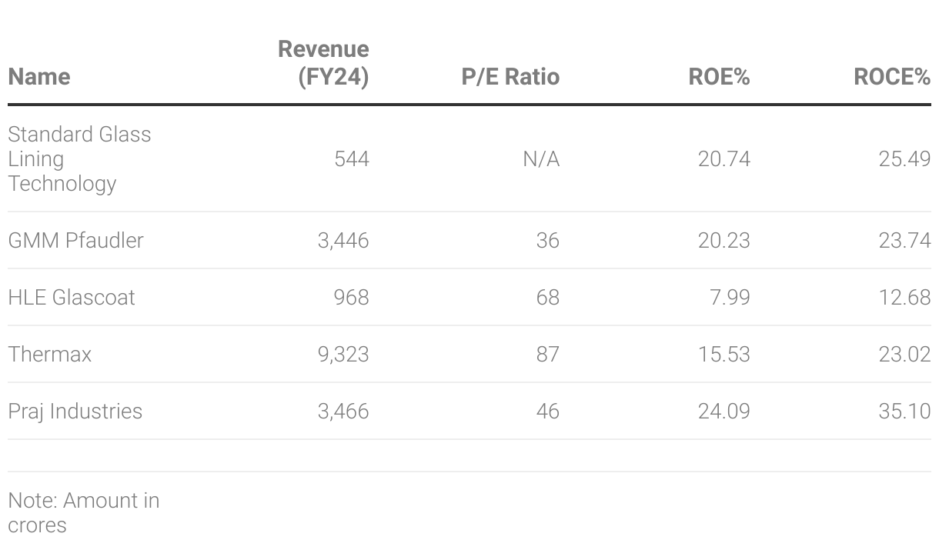
Task: Click the Praj Industries row name
Action: click(75, 412)
